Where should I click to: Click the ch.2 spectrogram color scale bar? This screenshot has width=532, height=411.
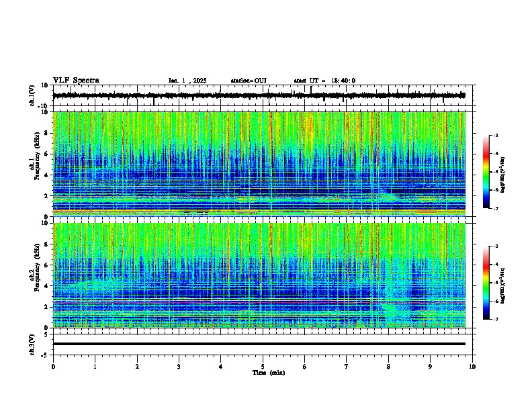point(486,283)
